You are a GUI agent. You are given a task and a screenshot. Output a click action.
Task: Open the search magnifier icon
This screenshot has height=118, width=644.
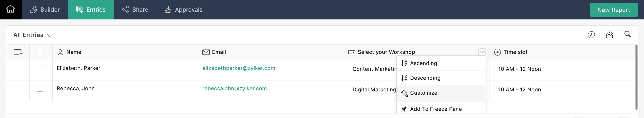(x=627, y=34)
